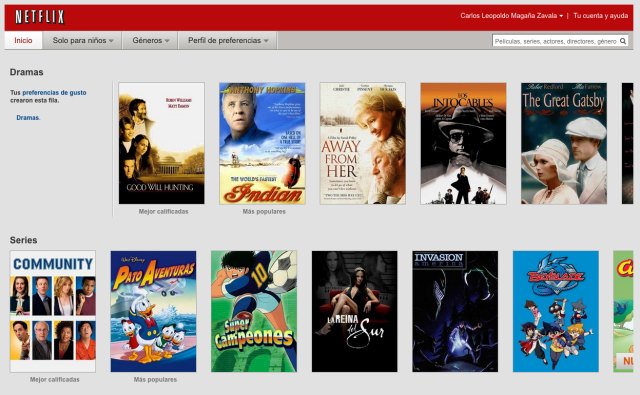Click the Dramas row heading
This screenshot has height=395, width=640.
(27, 72)
